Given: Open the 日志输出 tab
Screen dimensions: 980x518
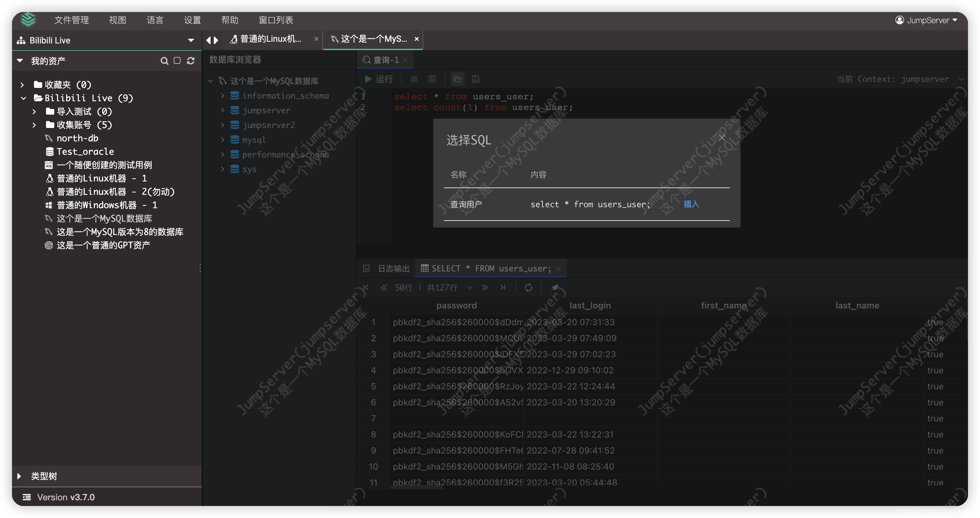Looking at the screenshot, I should (393, 269).
